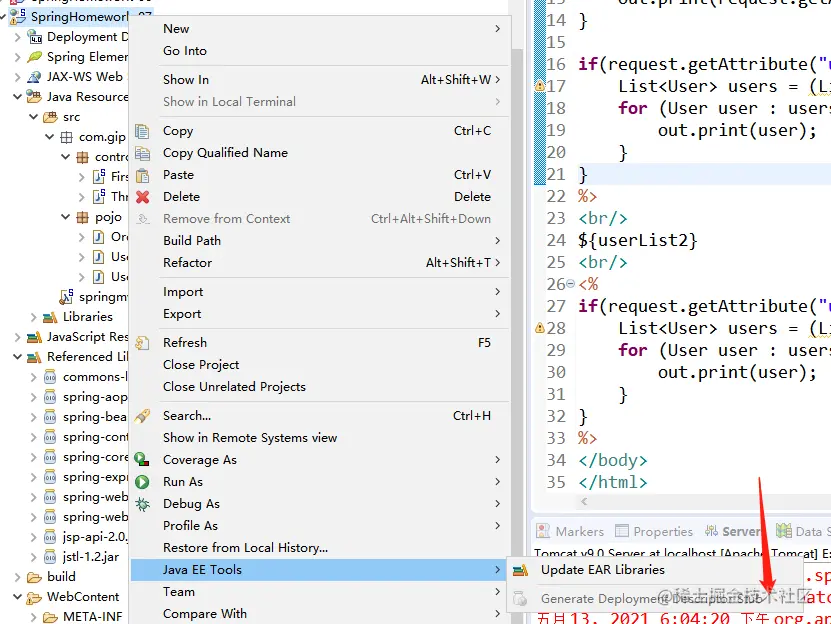Select the jsp-api-2.0 jar item
The image size is (831, 624).
coord(95,537)
